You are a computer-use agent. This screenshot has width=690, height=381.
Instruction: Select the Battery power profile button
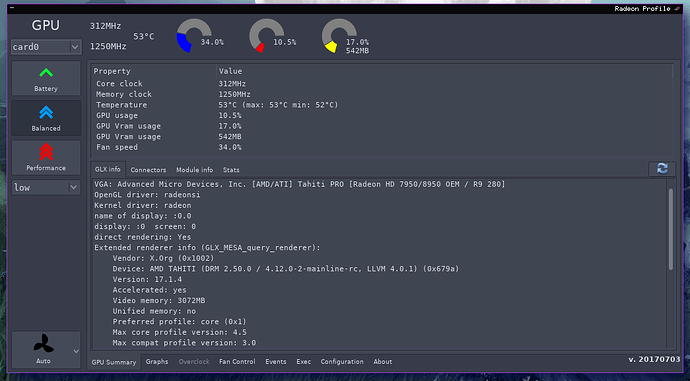46,78
